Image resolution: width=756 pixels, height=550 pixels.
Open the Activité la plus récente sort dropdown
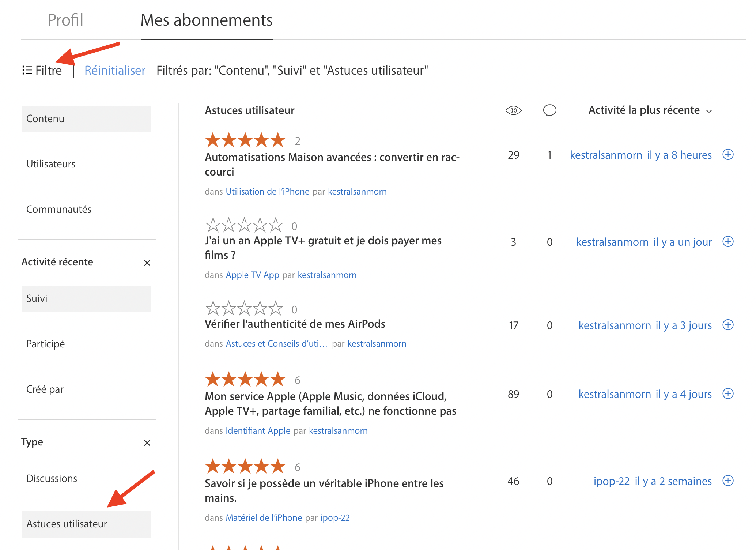pos(650,110)
